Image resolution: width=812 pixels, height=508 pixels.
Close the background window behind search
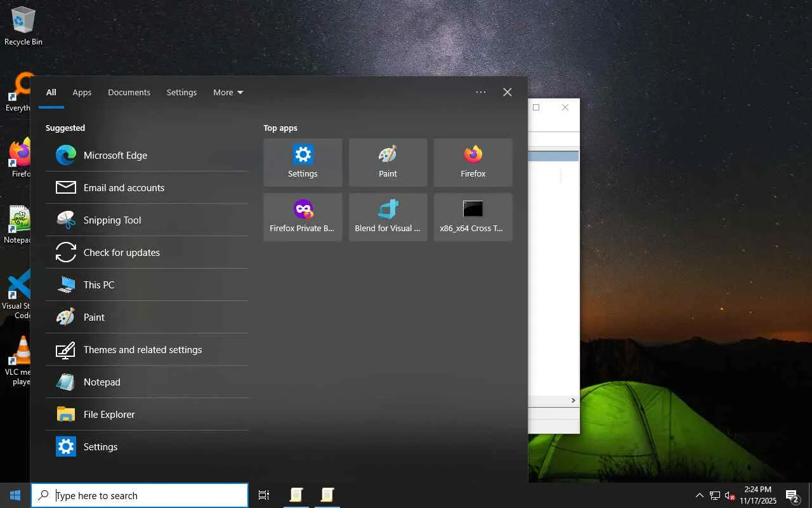tap(565, 107)
